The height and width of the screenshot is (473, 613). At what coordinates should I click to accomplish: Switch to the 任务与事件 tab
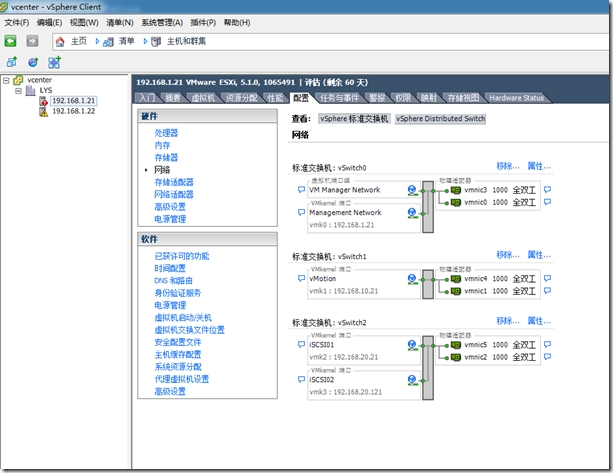pyautogui.click(x=339, y=98)
